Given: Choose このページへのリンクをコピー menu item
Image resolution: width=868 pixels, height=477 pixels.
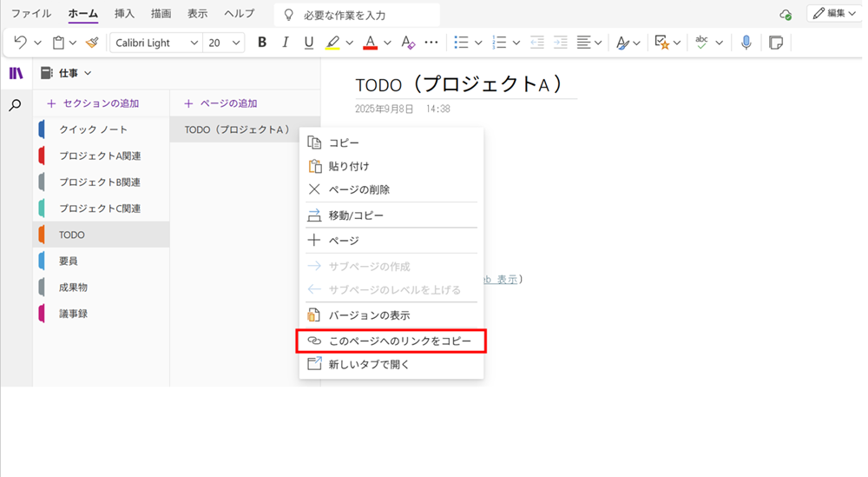Looking at the screenshot, I should pyautogui.click(x=391, y=341).
